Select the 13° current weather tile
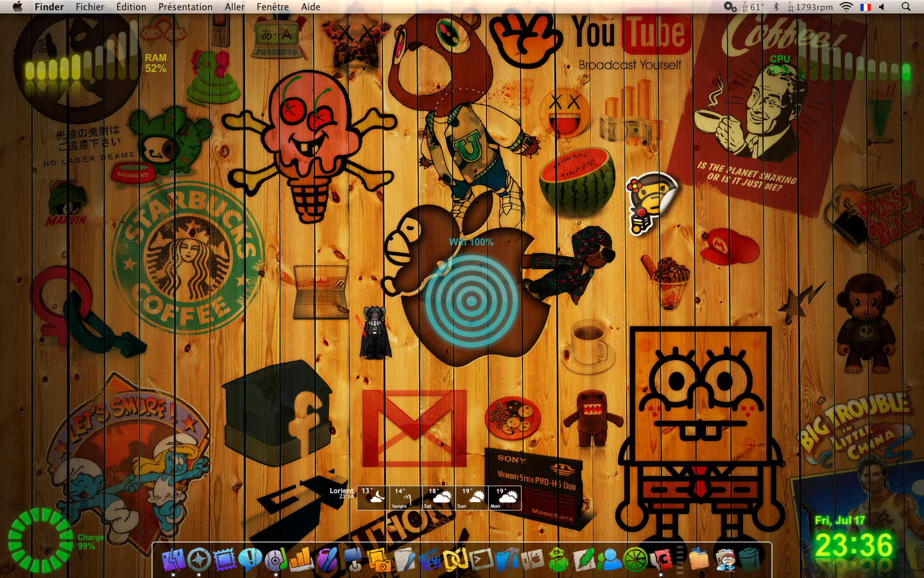Image resolution: width=924 pixels, height=578 pixels. coord(372,498)
